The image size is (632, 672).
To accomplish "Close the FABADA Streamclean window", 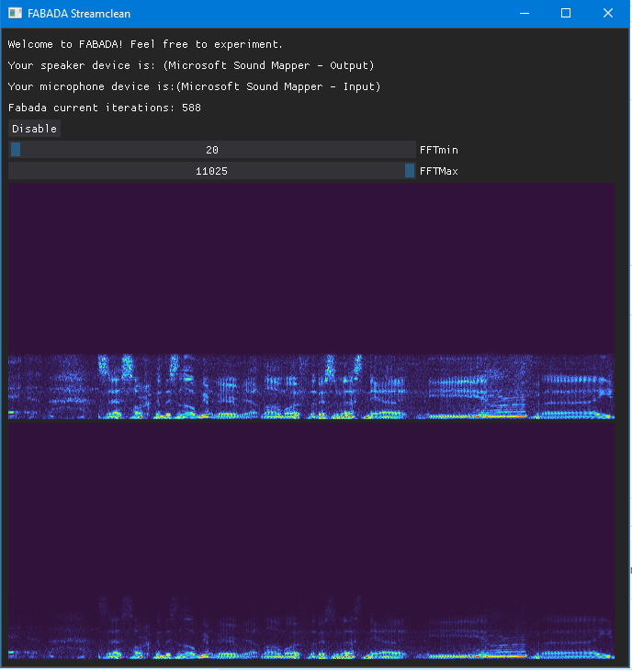I will click(x=608, y=13).
